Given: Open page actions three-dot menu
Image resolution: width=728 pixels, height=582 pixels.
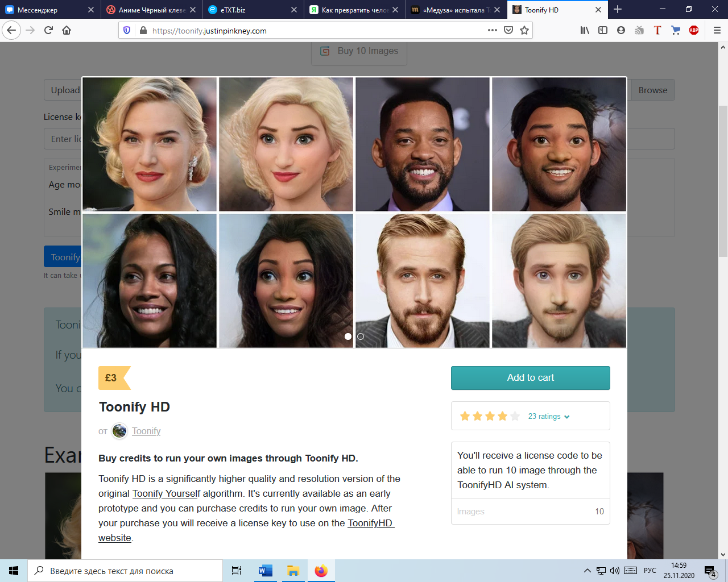Looking at the screenshot, I should pyautogui.click(x=493, y=31).
